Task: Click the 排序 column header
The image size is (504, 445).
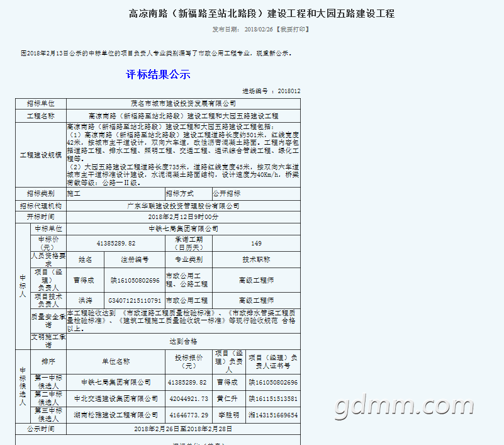Action: 48,361
